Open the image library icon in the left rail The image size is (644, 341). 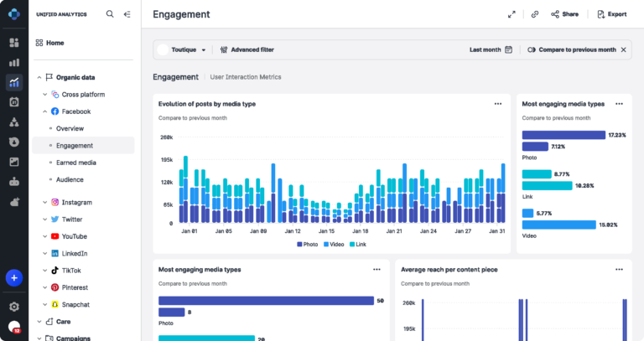[x=14, y=162]
